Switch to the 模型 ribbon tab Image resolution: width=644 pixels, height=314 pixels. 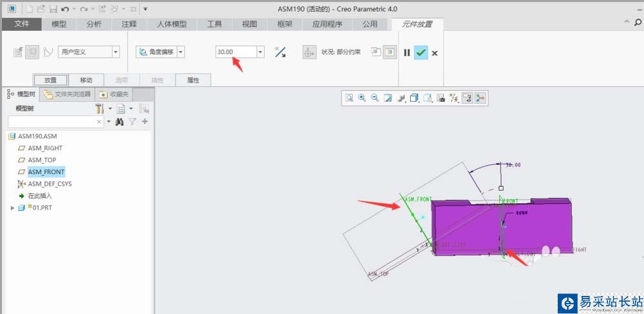coord(59,25)
